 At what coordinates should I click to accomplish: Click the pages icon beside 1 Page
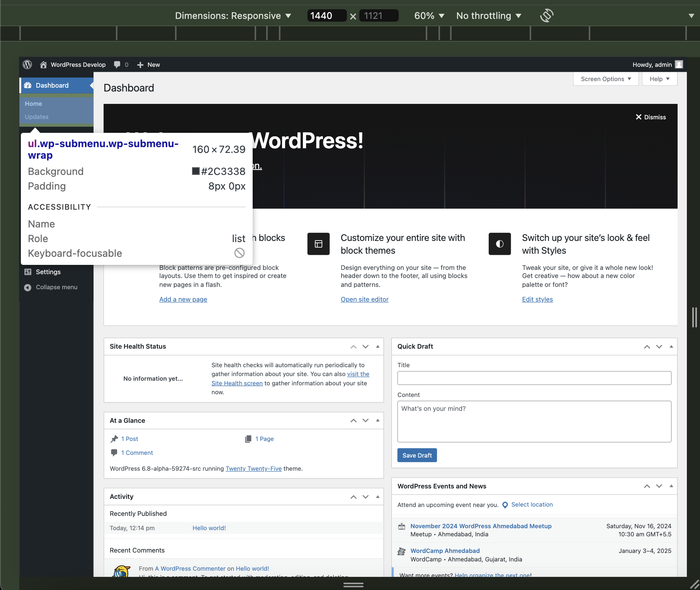tap(248, 439)
